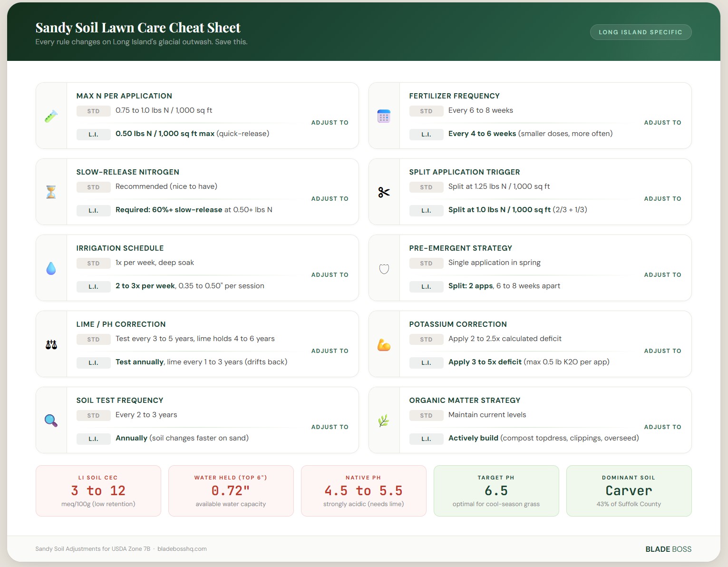
Task: Click the Target pH 6.5 stat card
Action: point(496,490)
